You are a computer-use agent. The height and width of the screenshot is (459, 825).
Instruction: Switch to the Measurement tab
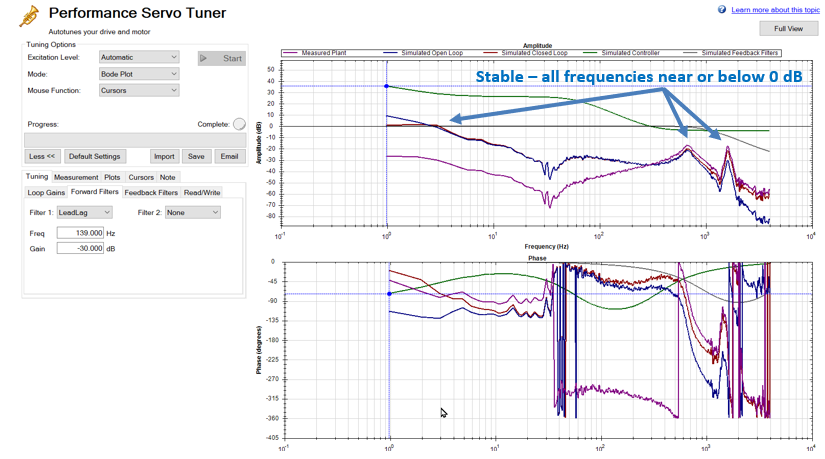tap(76, 177)
